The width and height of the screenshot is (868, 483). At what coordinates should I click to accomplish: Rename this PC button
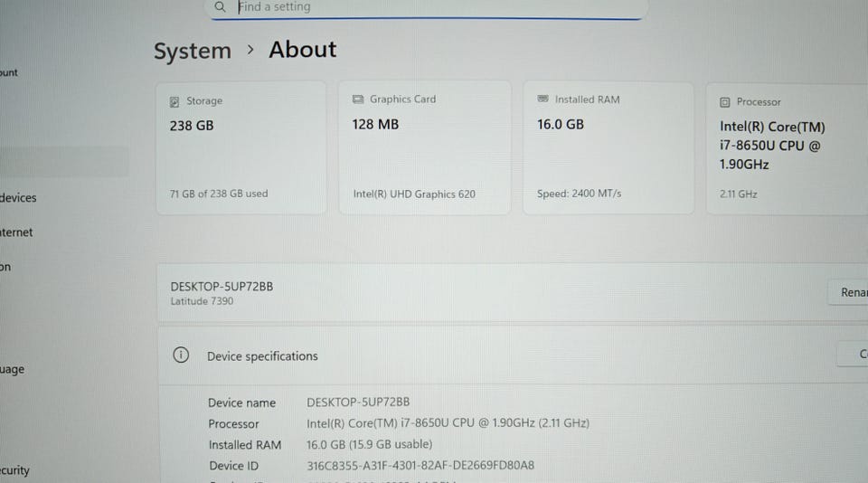click(x=848, y=292)
